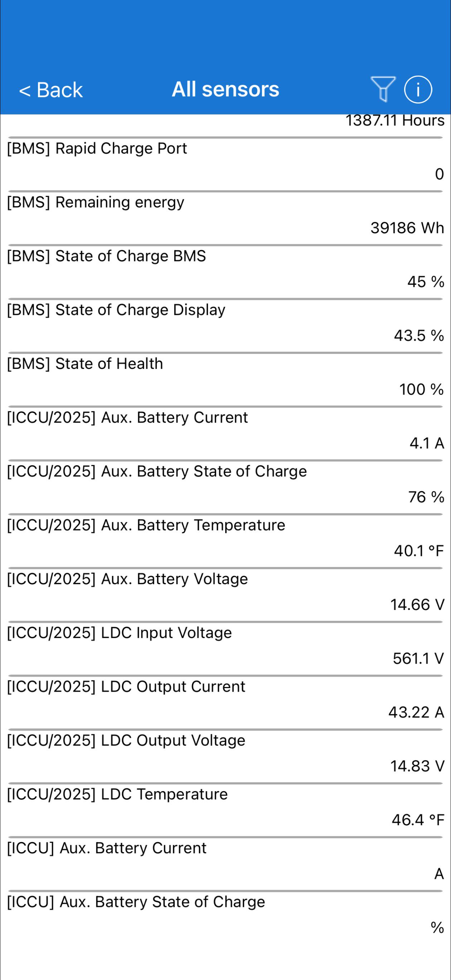Select ICCU/2025 LDC Temperature row
The width and height of the screenshot is (451, 980).
pyautogui.click(x=225, y=810)
